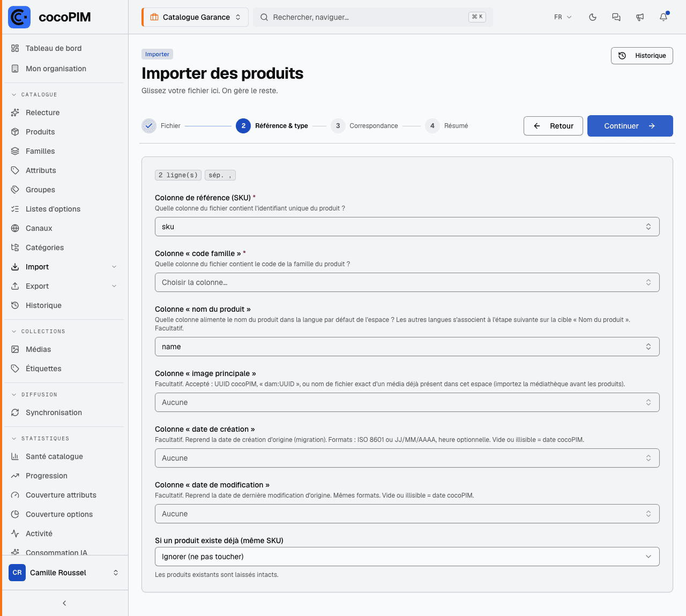Select the Correspondance step

point(364,126)
